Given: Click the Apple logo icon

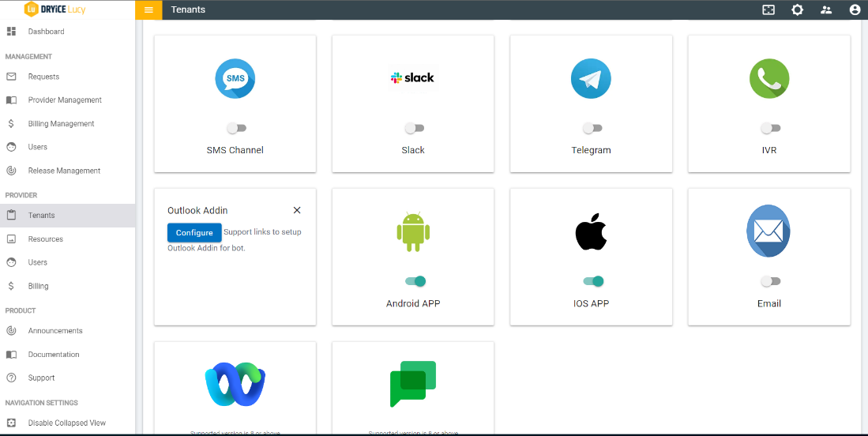Looking at the screenshot, I should coord(592,231).
